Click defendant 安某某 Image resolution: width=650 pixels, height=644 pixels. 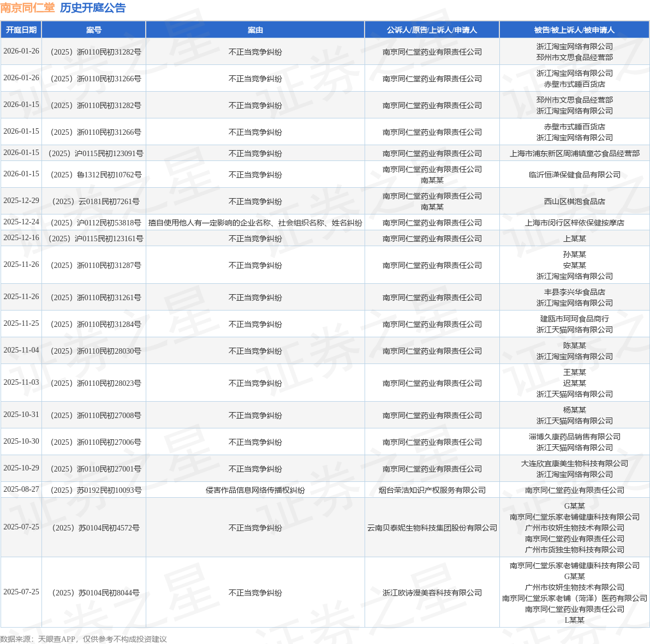(575, 265)
